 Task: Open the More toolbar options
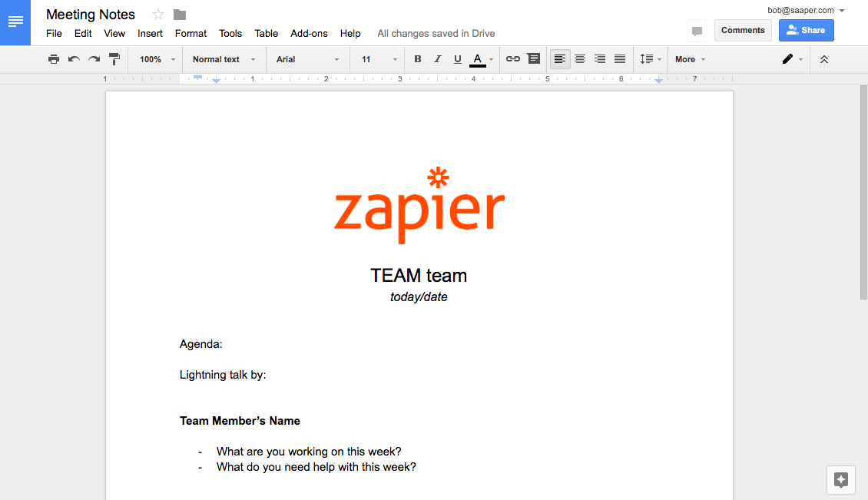[x=691, y=59]
